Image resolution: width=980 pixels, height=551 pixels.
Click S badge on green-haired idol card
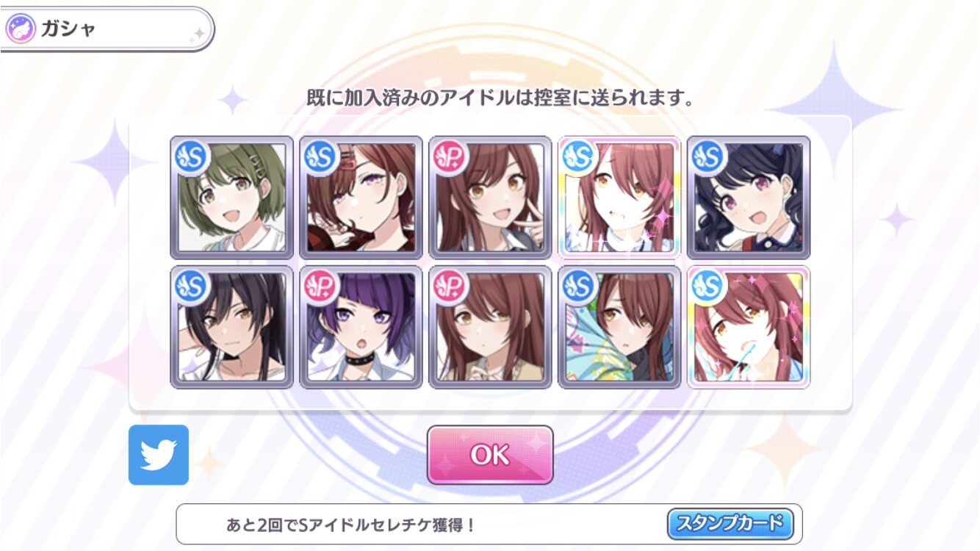(x=192, y=156)
